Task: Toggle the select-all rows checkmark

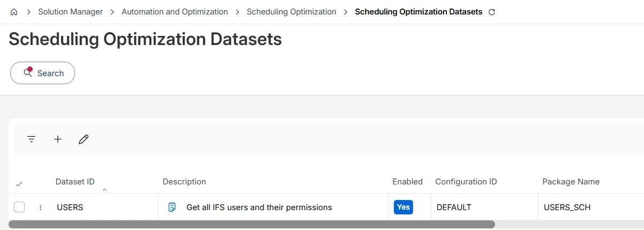Action: pos(19,184)
